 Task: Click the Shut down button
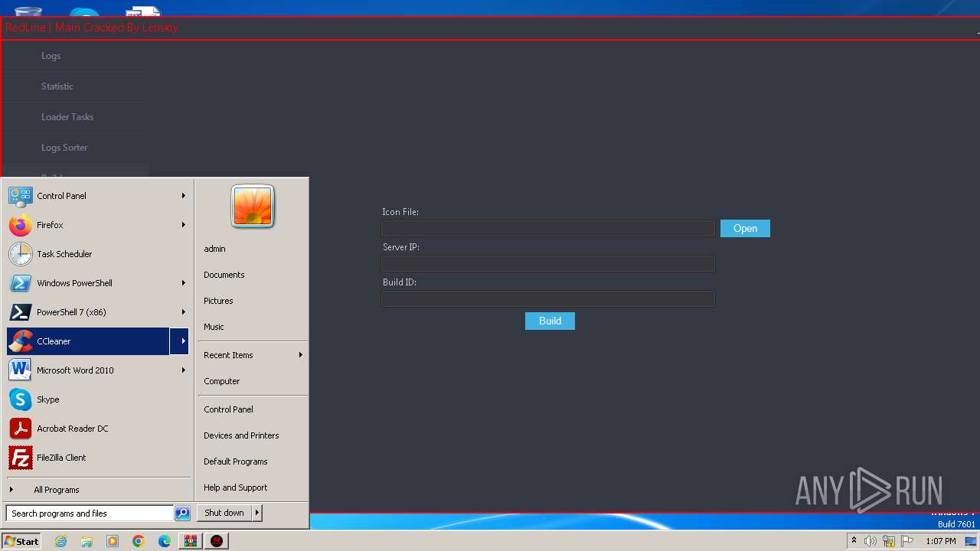[x=224, y=513]
